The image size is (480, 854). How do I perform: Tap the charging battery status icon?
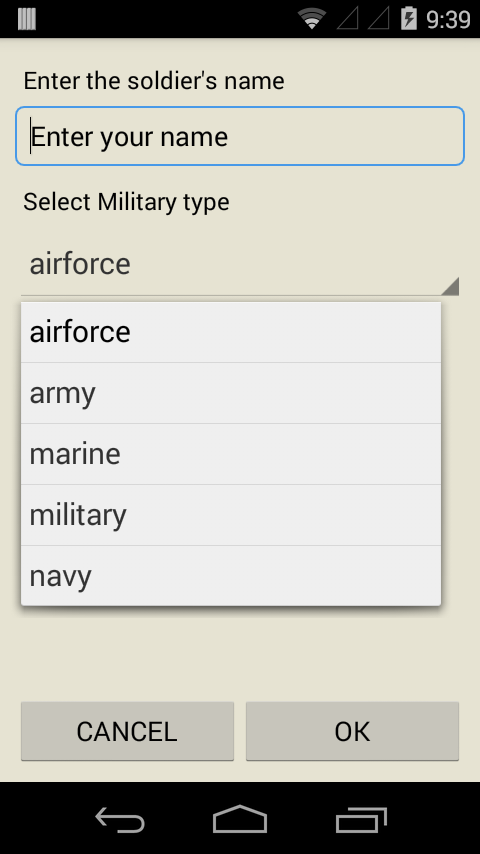point(409,19)
